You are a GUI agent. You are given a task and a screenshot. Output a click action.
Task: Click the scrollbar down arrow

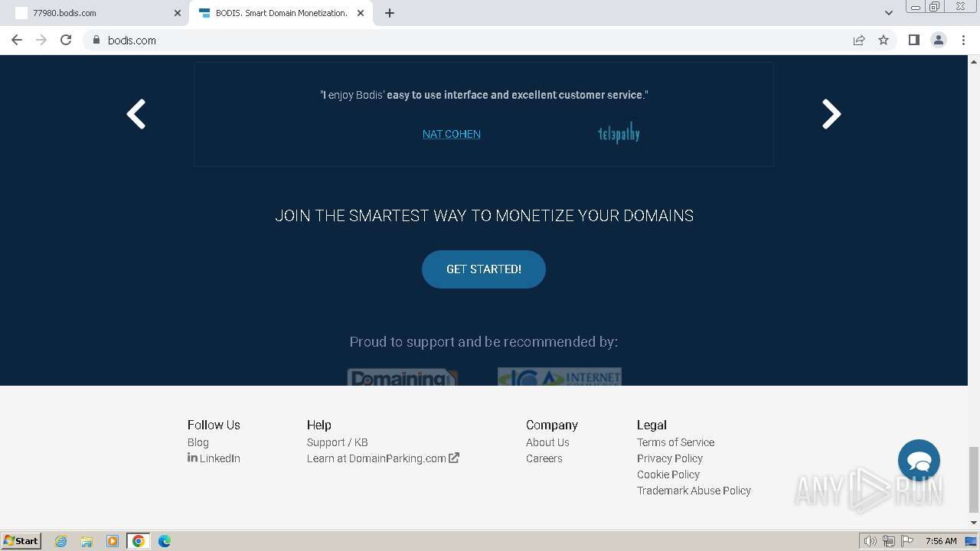[974, 523]
